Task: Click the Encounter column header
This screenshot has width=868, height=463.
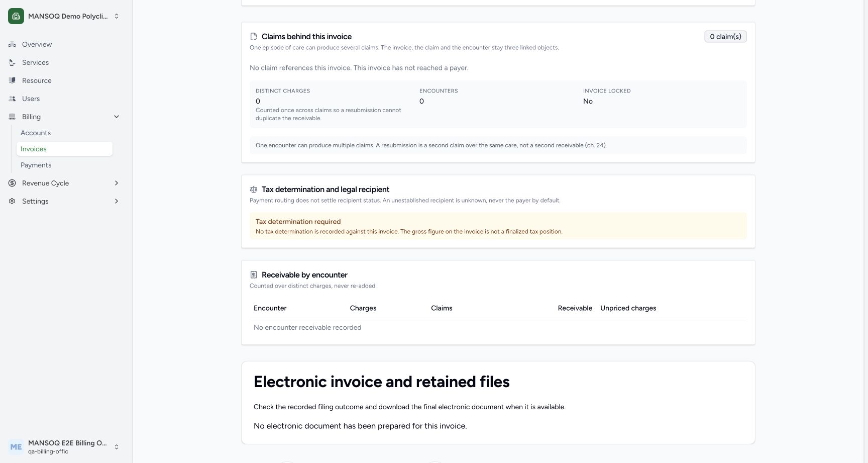Action: click(x=270, y=308)
